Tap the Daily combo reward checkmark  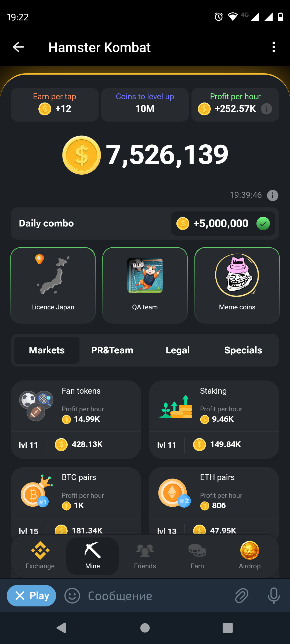263,224
